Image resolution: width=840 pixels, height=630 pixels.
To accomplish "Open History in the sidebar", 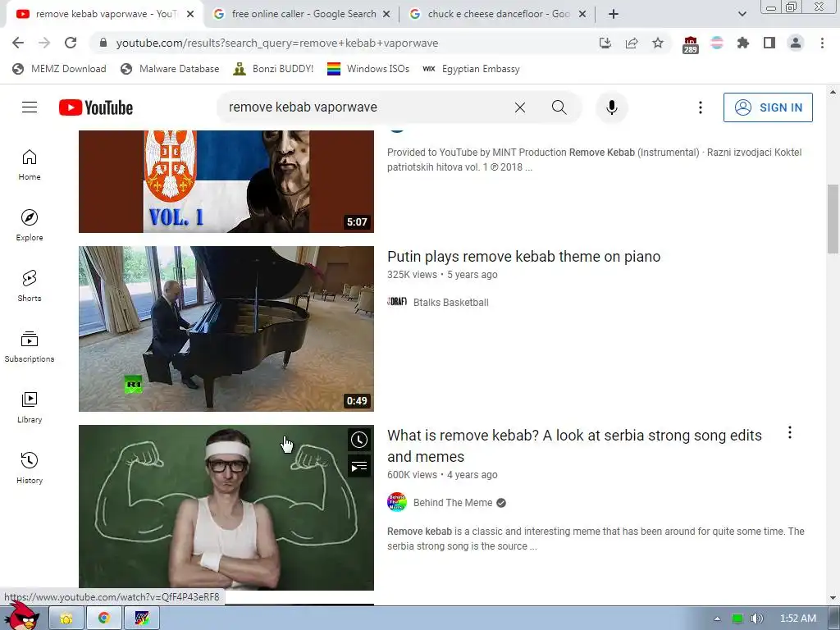I will [30, 468].
